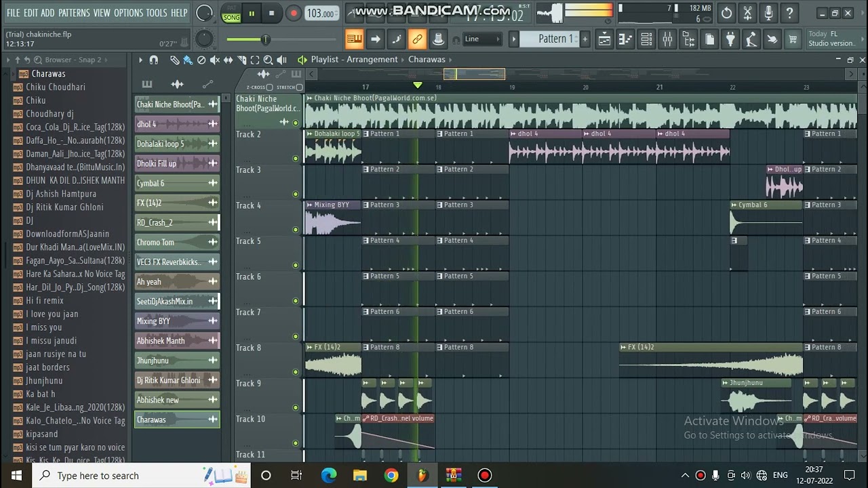Open the TOOLS menu

pos(157,13)
